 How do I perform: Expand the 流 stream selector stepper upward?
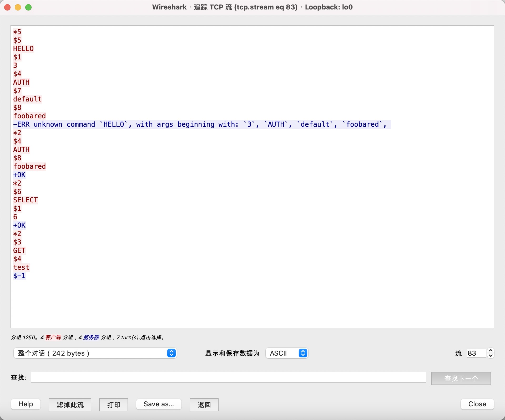coord(490,350)
